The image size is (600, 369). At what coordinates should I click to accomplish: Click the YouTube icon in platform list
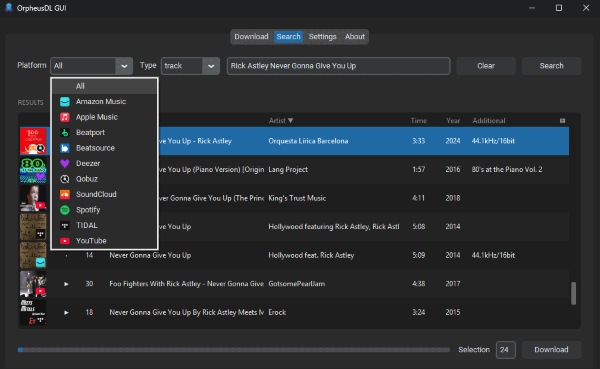point(65,241)
